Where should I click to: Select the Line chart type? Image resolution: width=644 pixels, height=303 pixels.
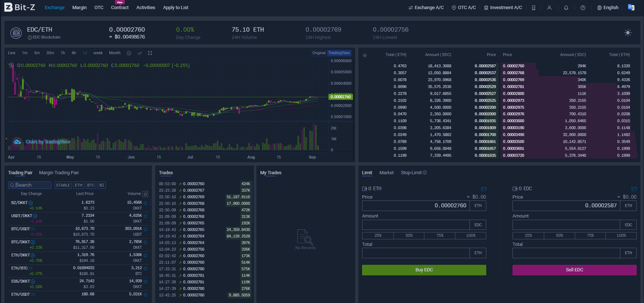pyautogui.click(x=12, y=53)
